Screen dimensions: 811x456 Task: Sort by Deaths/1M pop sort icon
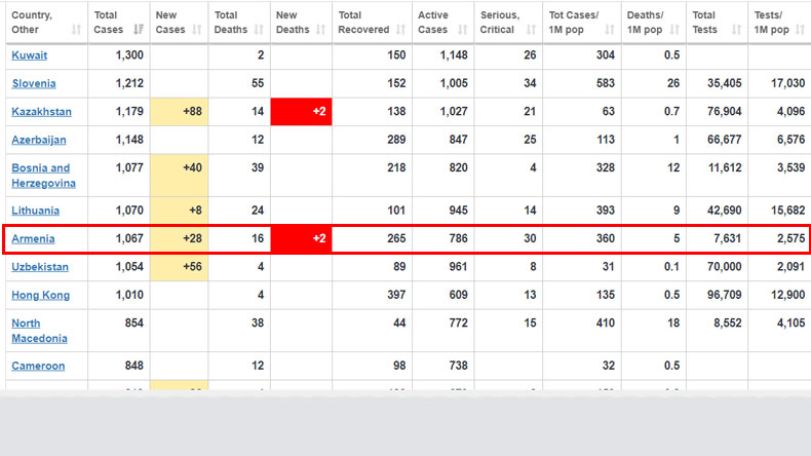(x=674, y=29)
